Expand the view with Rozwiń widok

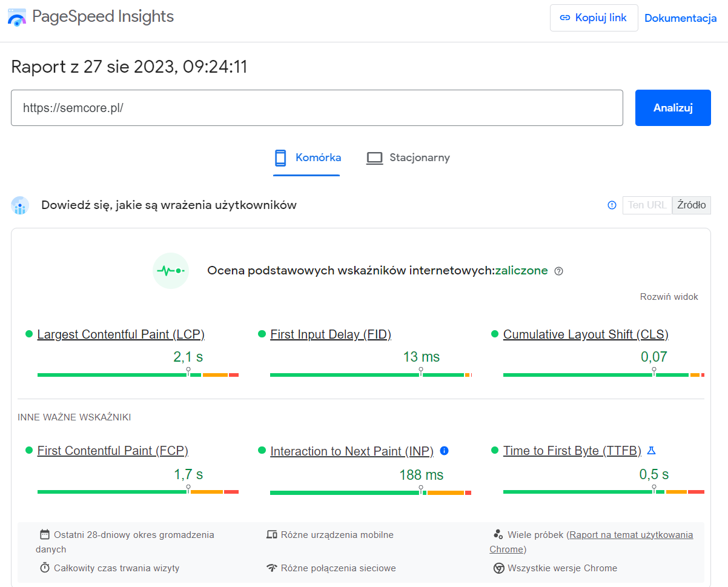click(669, 297)
